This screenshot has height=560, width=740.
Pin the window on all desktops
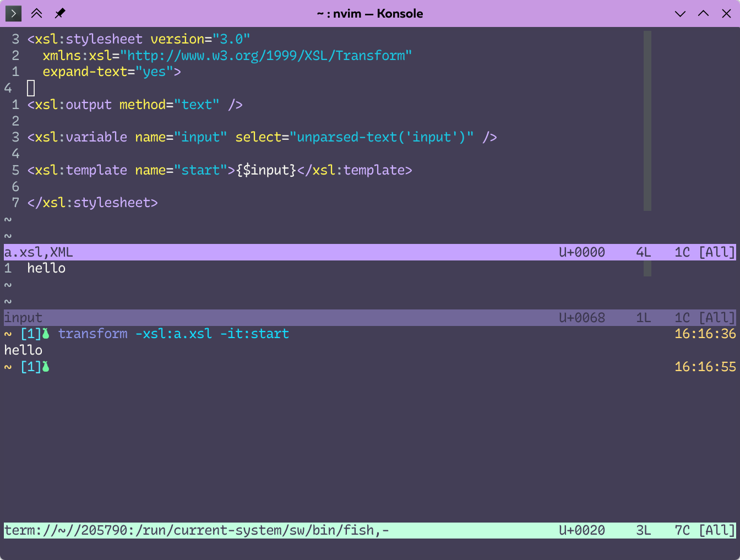pyautogui.click(x=60, y=13)
